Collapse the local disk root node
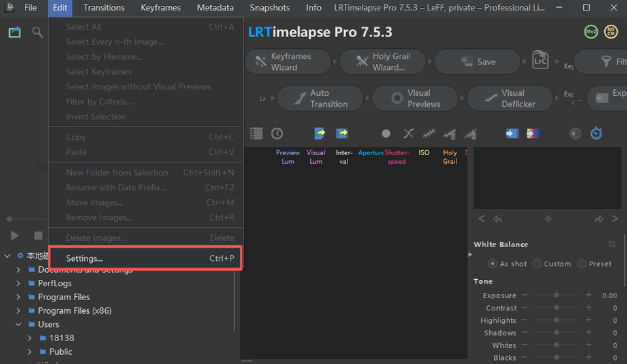Screen dimensions: 627x364 coord(7,256)
